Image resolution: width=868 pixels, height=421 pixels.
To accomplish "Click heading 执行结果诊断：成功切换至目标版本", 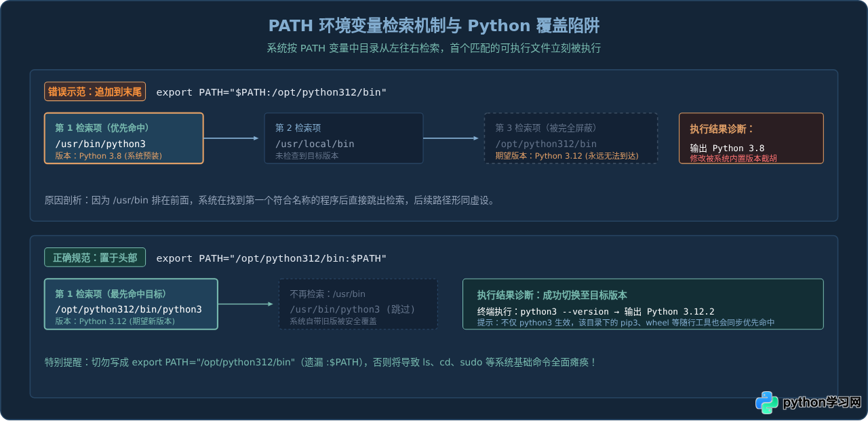I will coord(551,295).
